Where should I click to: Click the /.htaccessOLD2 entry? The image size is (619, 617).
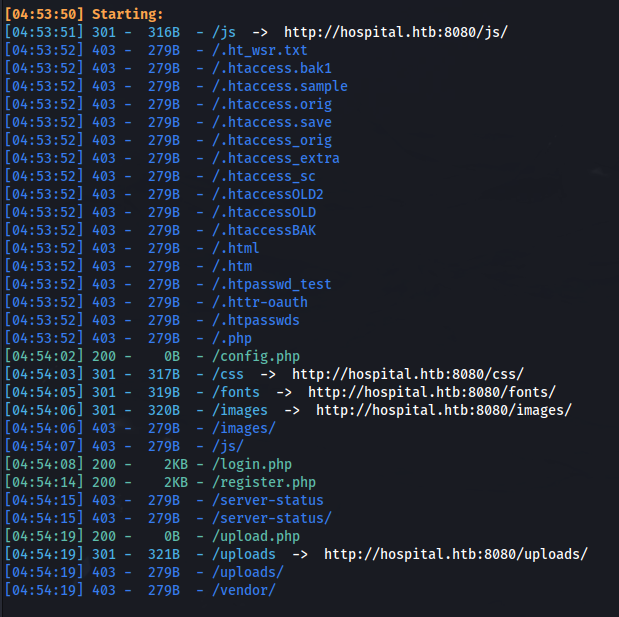tap(268, 194)
